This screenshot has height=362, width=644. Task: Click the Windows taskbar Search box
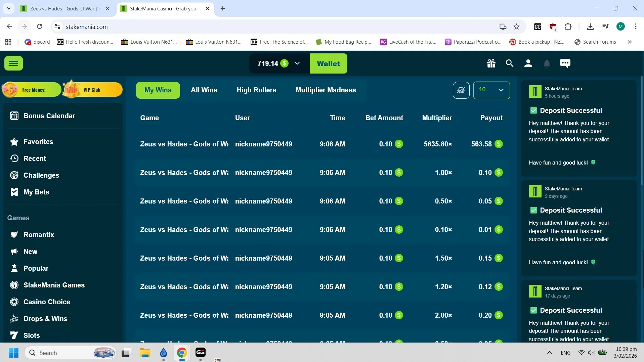click(71, 353)
